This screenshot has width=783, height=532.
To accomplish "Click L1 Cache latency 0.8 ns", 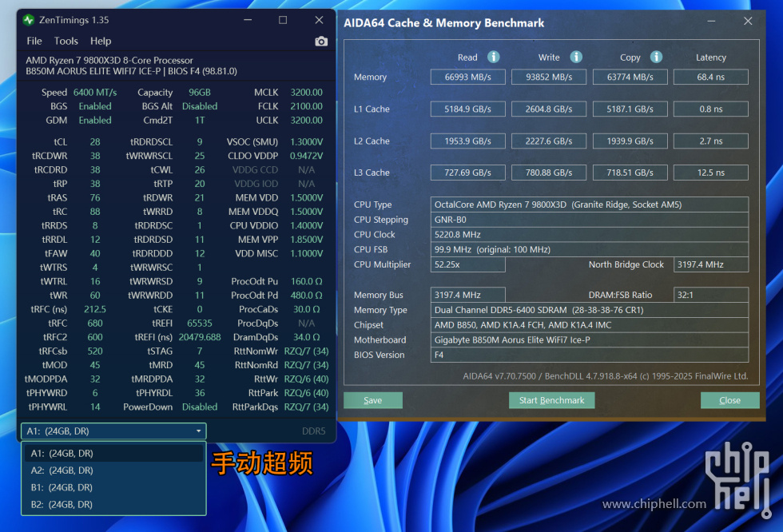I will pos(710,109).
